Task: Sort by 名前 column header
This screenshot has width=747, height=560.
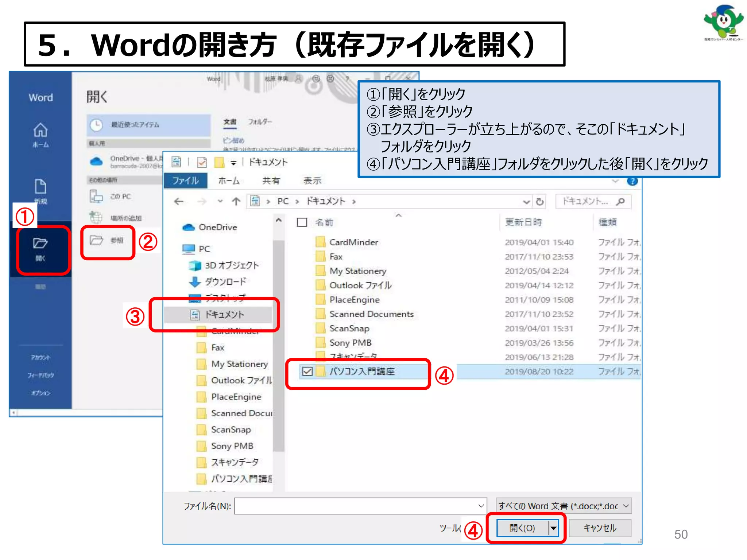Action: [x=324, y=222]
